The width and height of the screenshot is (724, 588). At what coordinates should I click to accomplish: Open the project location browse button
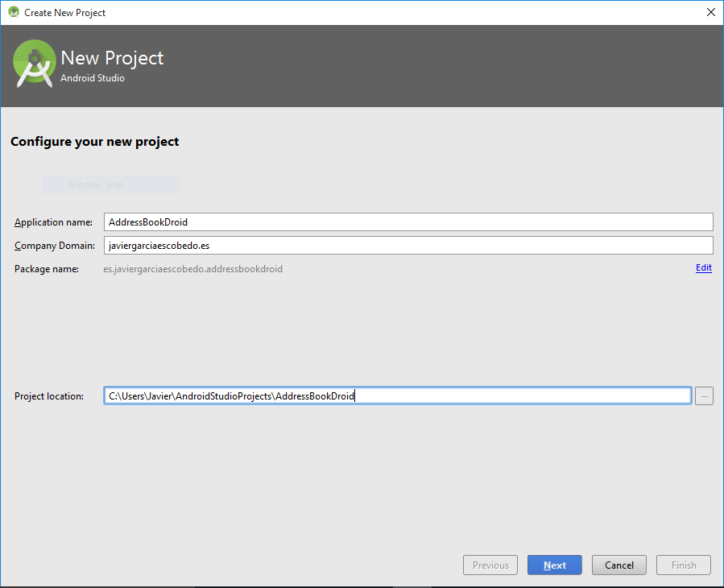point(703,395)
